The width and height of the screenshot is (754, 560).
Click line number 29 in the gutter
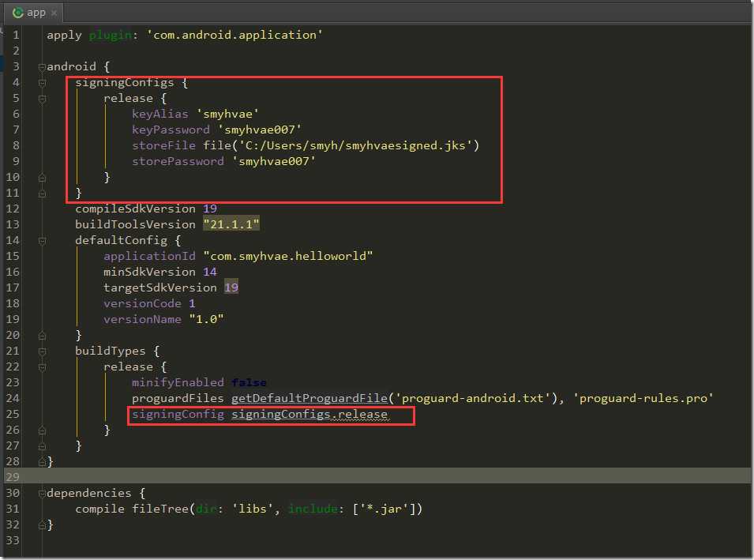13,477
